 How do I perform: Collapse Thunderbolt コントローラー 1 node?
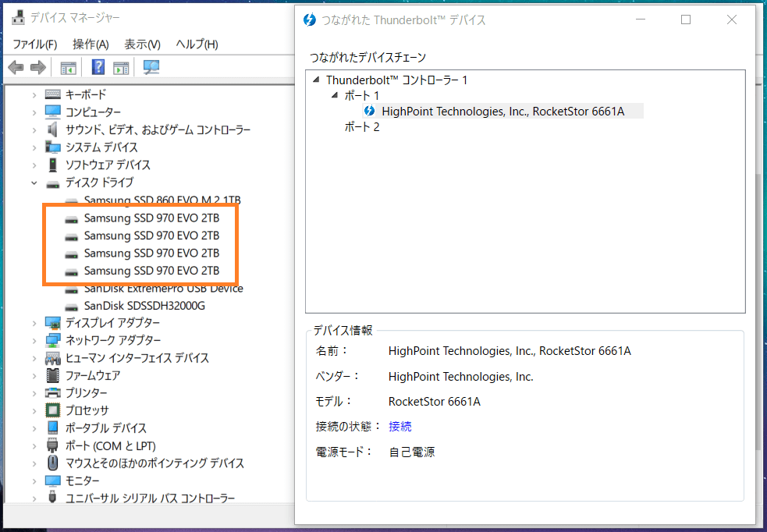tap(317, 80)
